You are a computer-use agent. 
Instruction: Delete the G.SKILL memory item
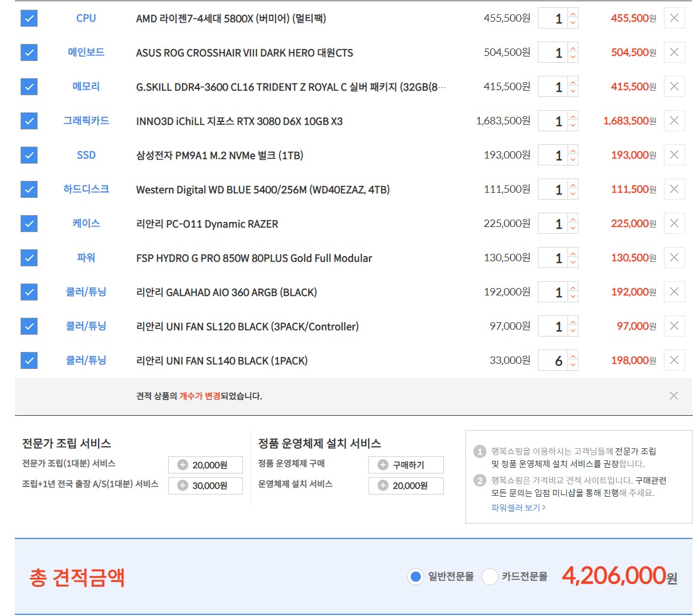674,87
